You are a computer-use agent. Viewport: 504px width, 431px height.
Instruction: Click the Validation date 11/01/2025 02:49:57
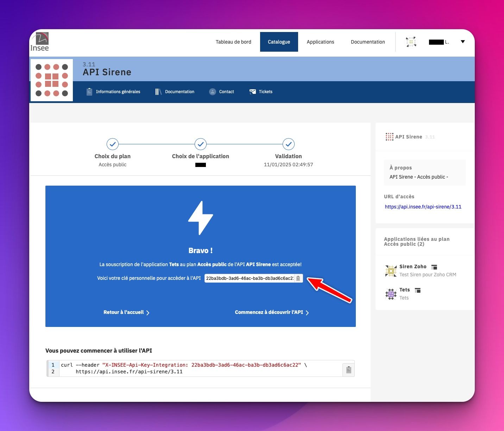coord(289,165)
